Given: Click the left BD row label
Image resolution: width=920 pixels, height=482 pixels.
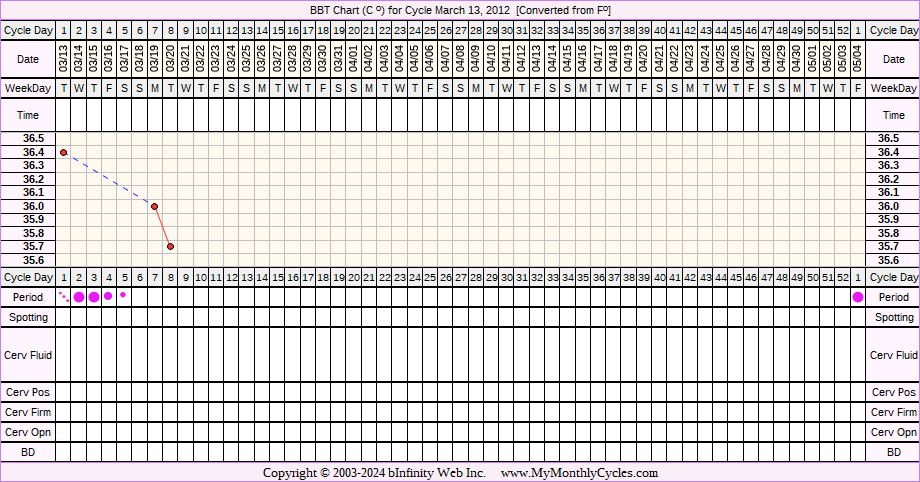Looking at the screenshot, I should click(x=28, y=452).
